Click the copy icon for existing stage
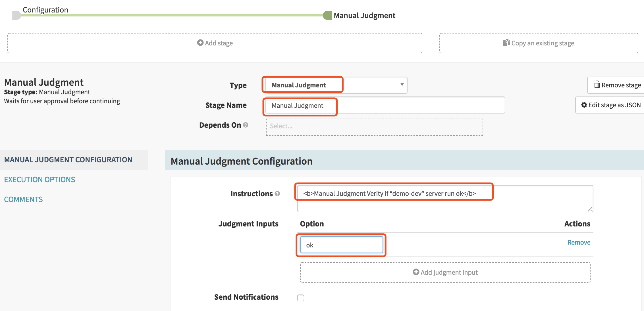 pyautogui.click(x=506, y=43)
